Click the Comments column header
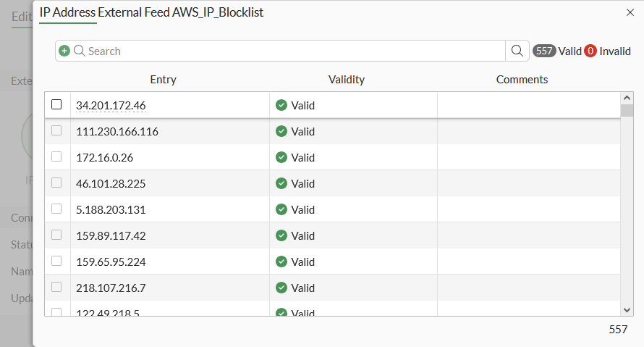Image resolution: width=644 pixels, height=347 pixels. tap(522, 80)
